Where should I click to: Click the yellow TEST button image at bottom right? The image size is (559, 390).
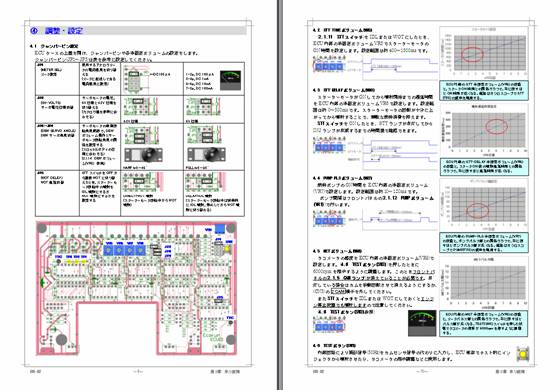click(x=523, y=354)
